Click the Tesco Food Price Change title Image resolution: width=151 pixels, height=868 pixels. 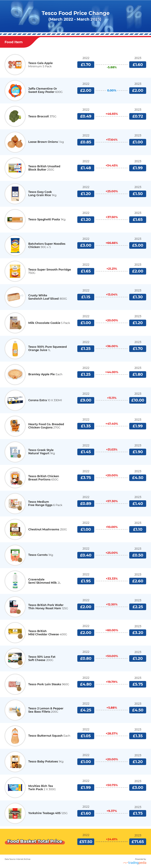(75, 13)
